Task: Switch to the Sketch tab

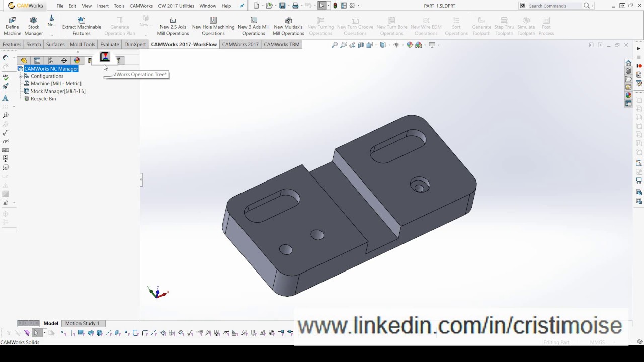Action: point(34,44)
